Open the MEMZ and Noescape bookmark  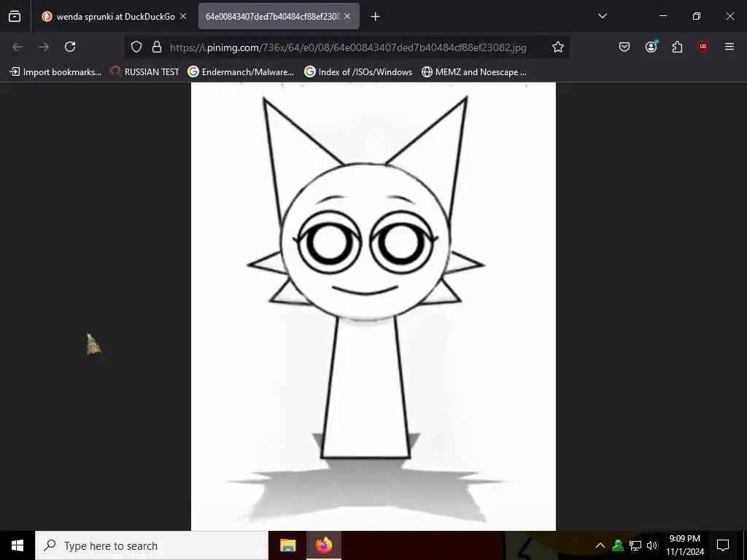pyautogui.click(x=474, y=72)
